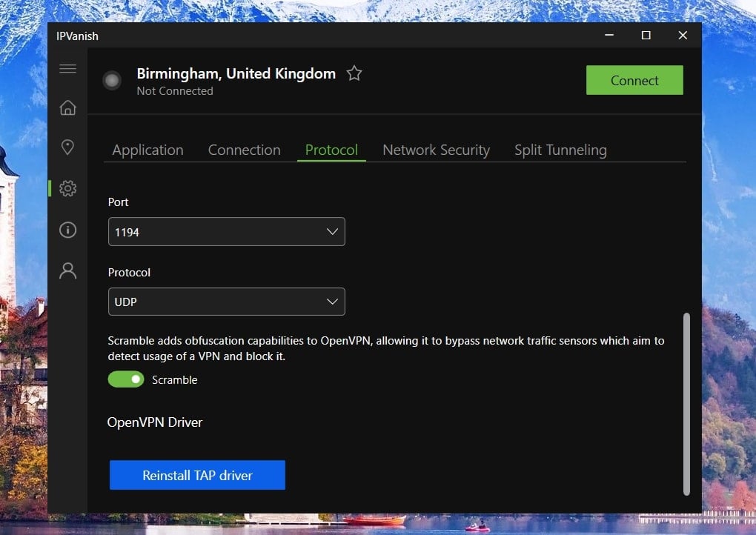The width and height of the screenshot is (756, 535).
Task: Click the Birmingham, United Kingdom location name
Action: pos(236,73)
